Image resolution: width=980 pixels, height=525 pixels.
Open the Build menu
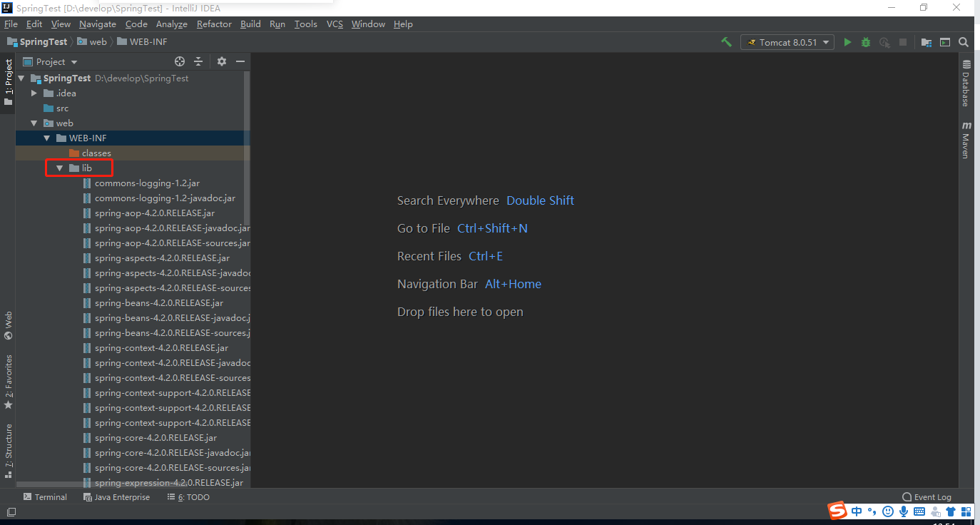coord(250,24)
